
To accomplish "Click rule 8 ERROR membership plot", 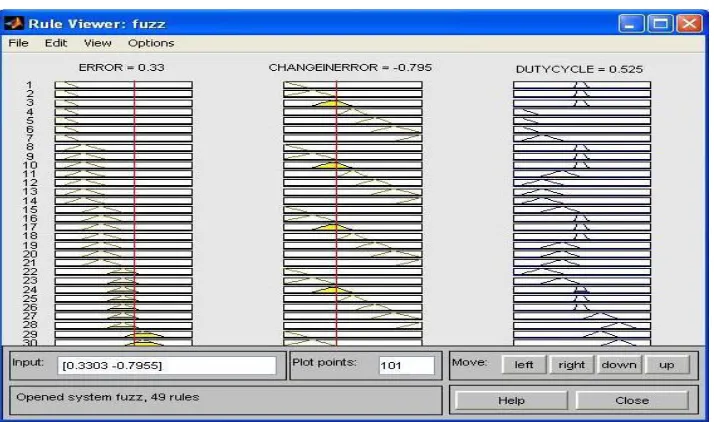I will click(x=123, y=147).
